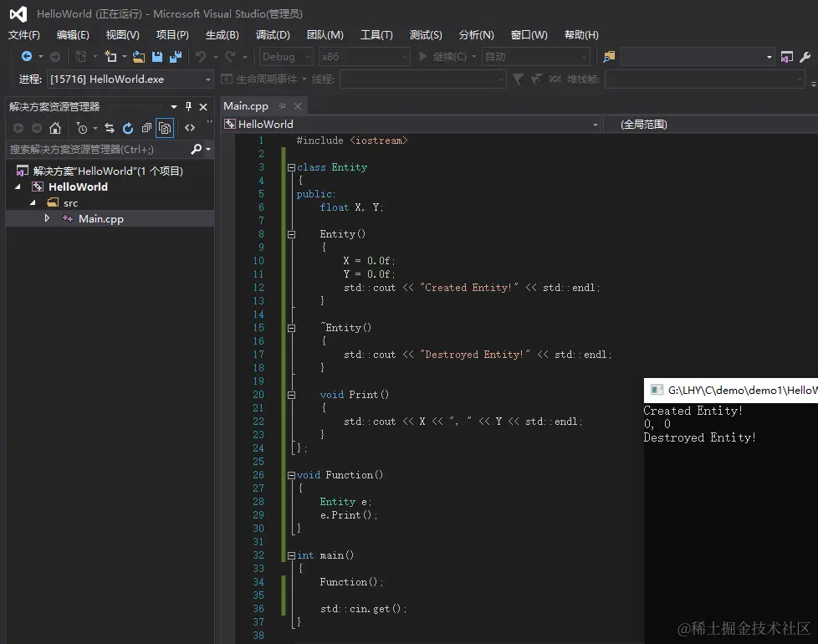Click the Find in Files toolbar icon

609,57
